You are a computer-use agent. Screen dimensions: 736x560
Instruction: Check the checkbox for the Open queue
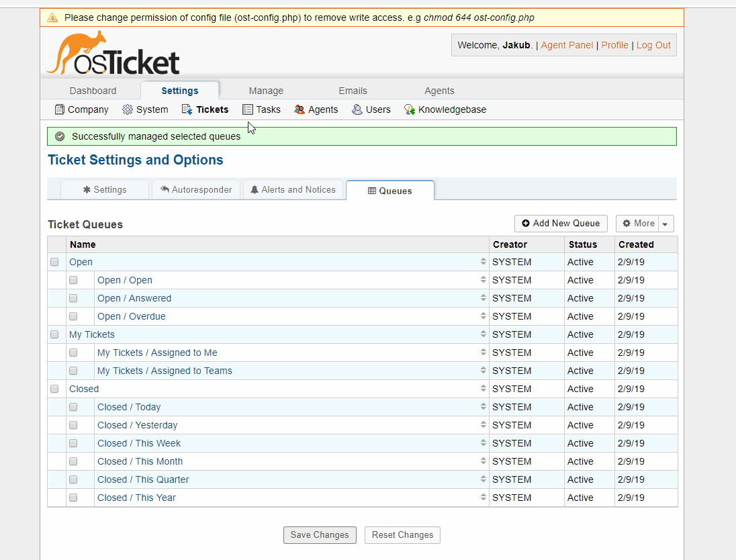[x=54, y=262]
